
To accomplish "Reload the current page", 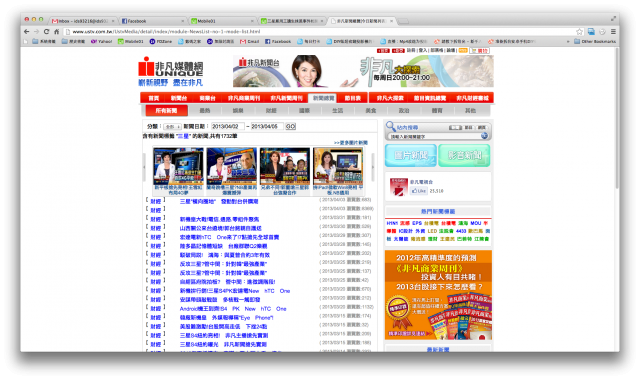I will coord(46,31).
